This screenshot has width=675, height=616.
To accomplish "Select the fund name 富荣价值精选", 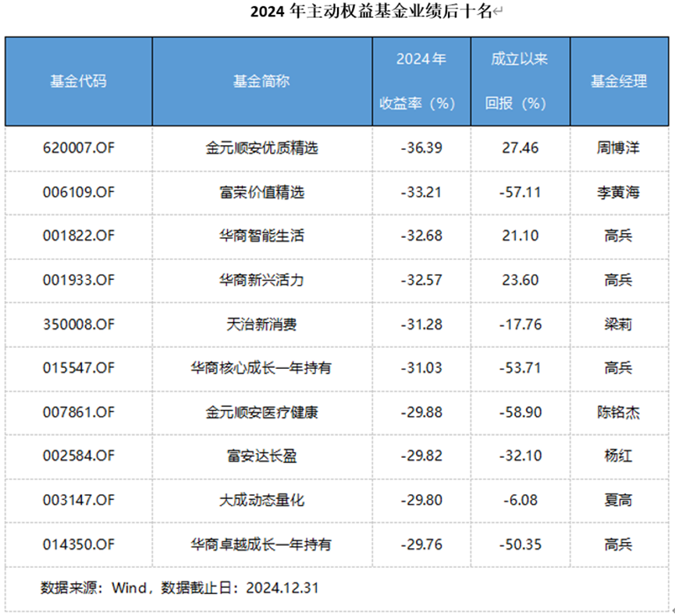I will tap(261, 192).
